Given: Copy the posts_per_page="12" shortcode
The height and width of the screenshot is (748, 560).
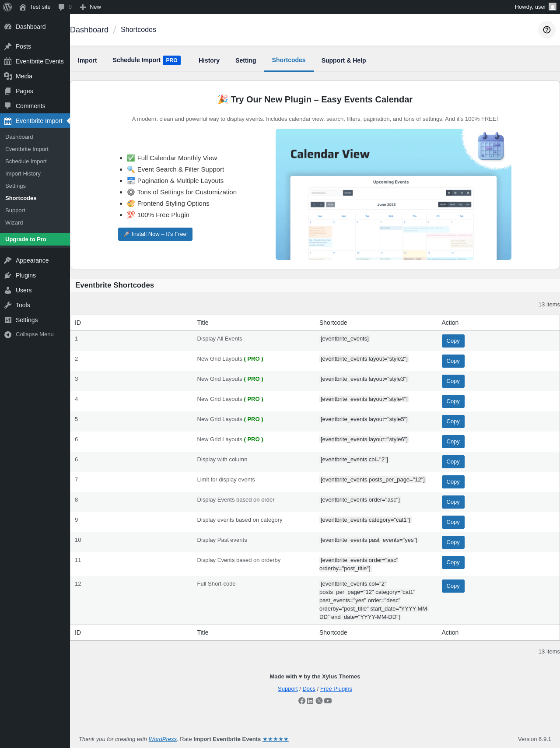Looking at the screenshot, I should [x=453, y=482].
